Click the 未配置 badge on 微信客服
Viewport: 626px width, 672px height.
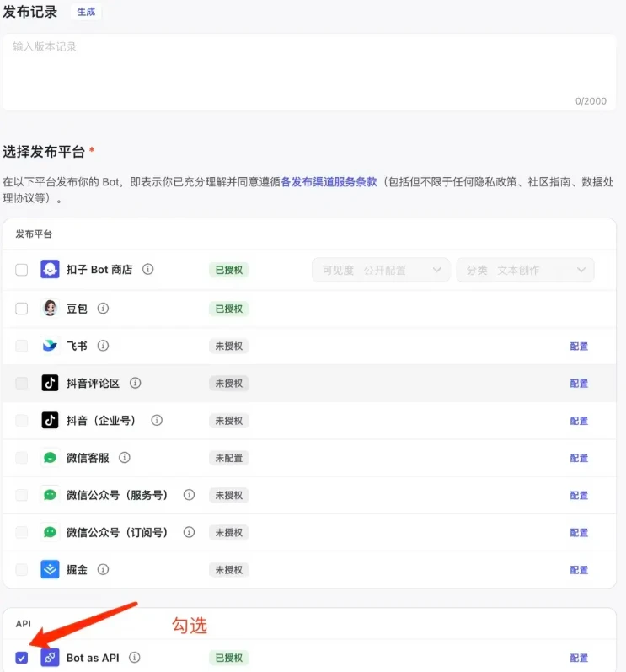tap(228, 458)
